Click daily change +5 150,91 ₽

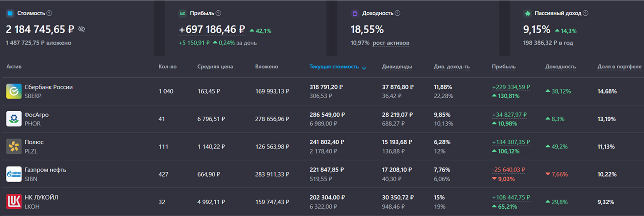point(194,43)
